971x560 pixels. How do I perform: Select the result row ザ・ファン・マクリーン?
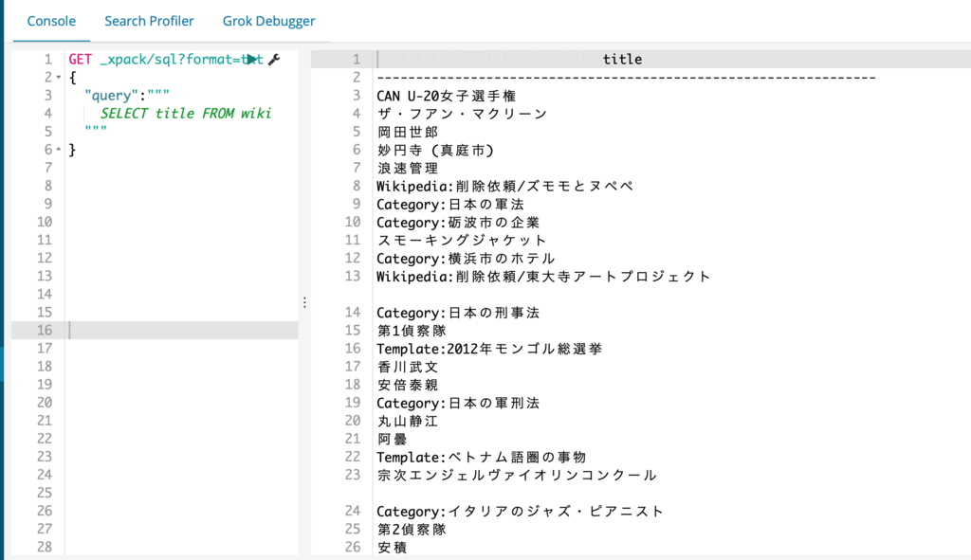tap(462, 114)
